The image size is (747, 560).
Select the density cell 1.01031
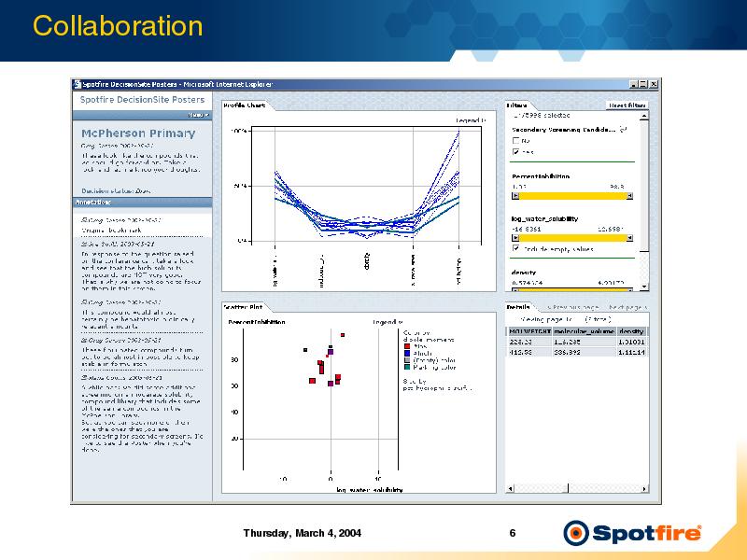click(x=632, y=342)
